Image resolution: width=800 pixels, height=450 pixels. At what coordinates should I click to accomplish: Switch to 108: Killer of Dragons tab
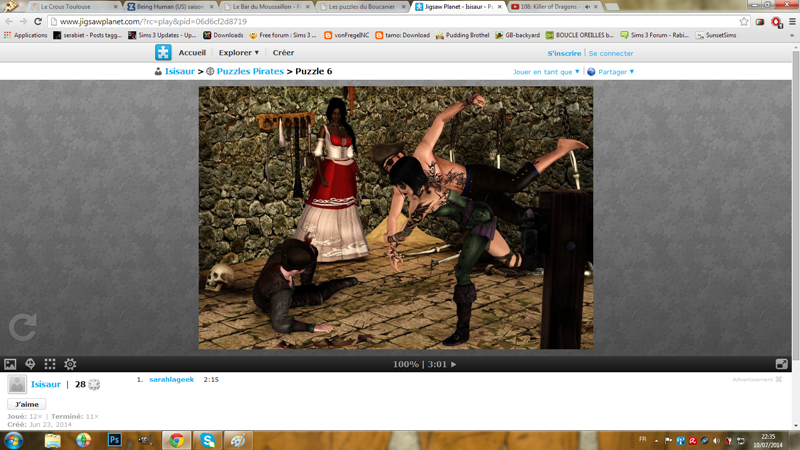click(x=554, y=7)
